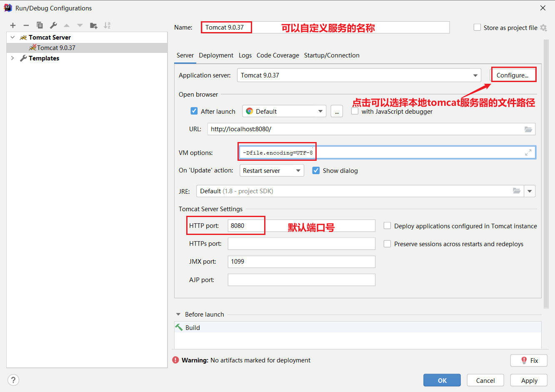This screenshot has height=392, width=555.
Task: Open the JRE dropdown arrow
Action: pos(530,191)
